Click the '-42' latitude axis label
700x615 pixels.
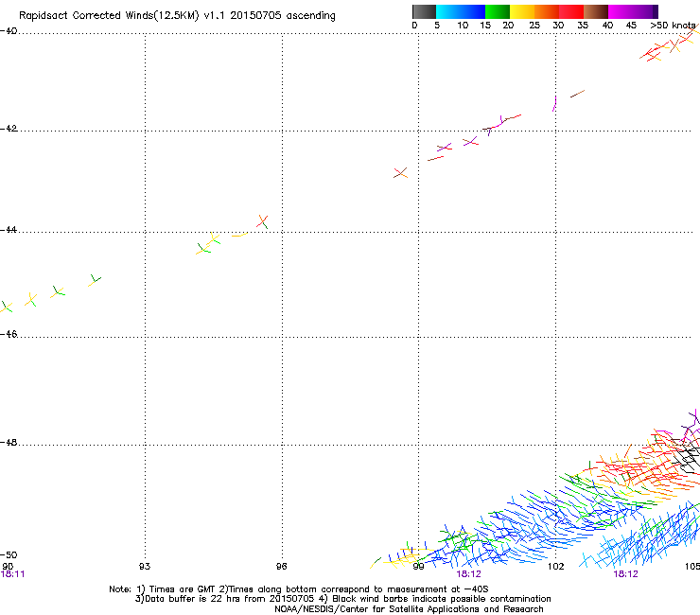[x=9, y=129]
